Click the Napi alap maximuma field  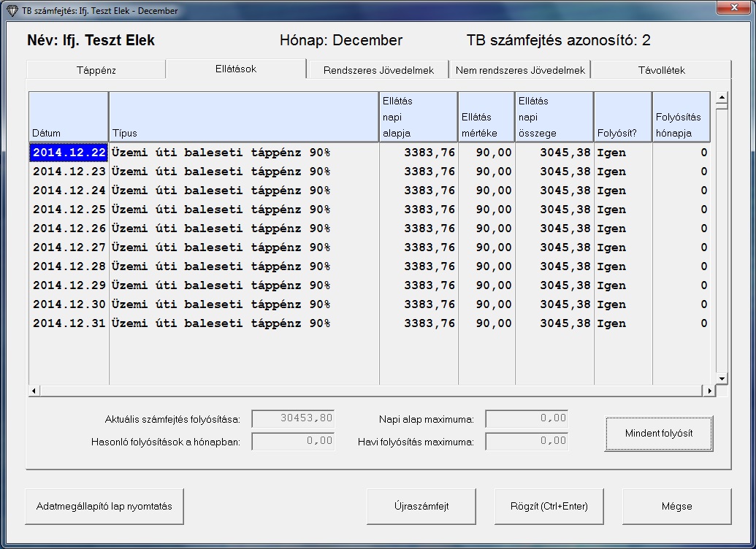(x=527, y=418)
